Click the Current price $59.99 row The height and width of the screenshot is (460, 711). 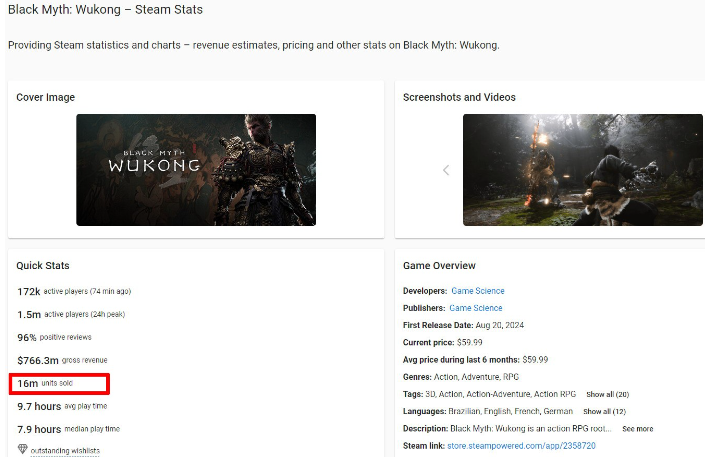click(442, 343)
